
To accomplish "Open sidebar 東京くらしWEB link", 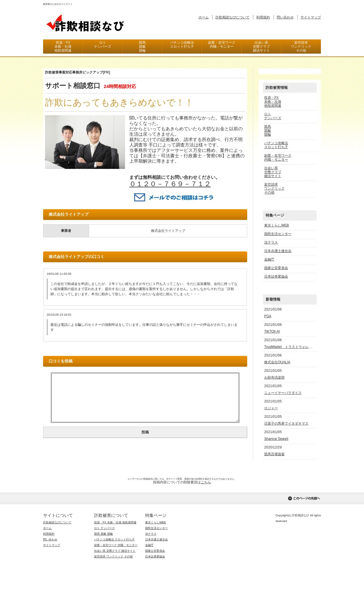I will click(x=276, y=225).
